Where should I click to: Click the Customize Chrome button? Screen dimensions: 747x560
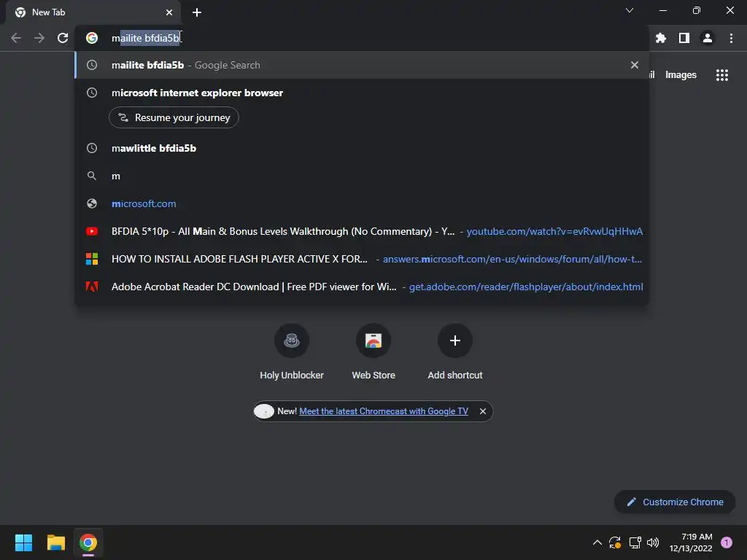675,502
